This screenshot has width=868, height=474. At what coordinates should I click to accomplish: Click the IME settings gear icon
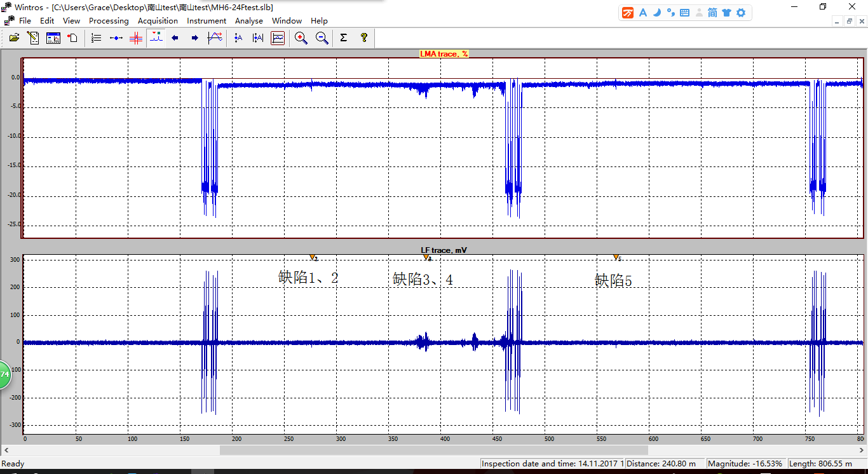click(x=740, y=13)
